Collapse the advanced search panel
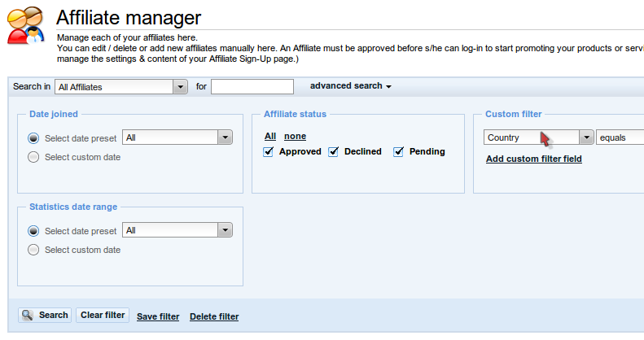This screenshot has width=644, height=340. point(350,85)
